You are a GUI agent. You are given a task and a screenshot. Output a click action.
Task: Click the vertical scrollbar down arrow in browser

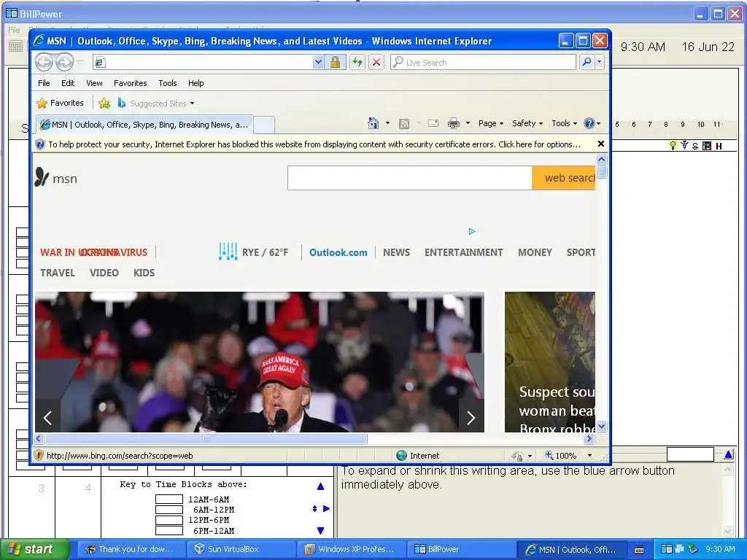[601, 426]
